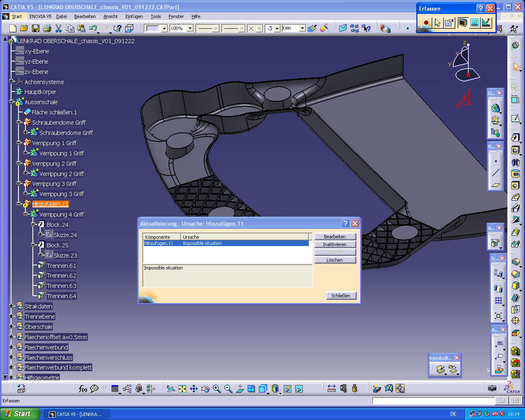Select Flaechenoffset a=0,5mm in the tree
The width and height of the screenshot is (525, 420).
pos(56,337)
